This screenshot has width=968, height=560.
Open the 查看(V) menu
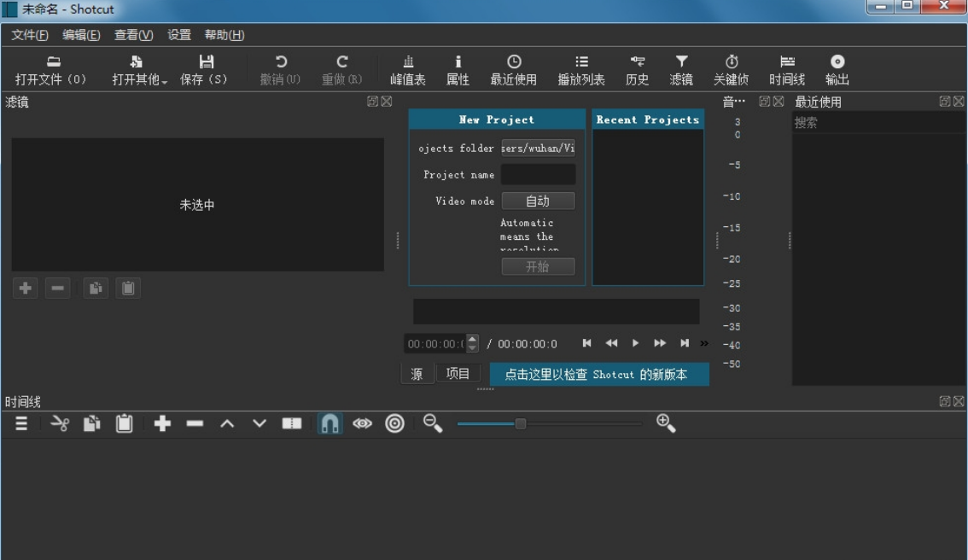[x=133, y=35]
